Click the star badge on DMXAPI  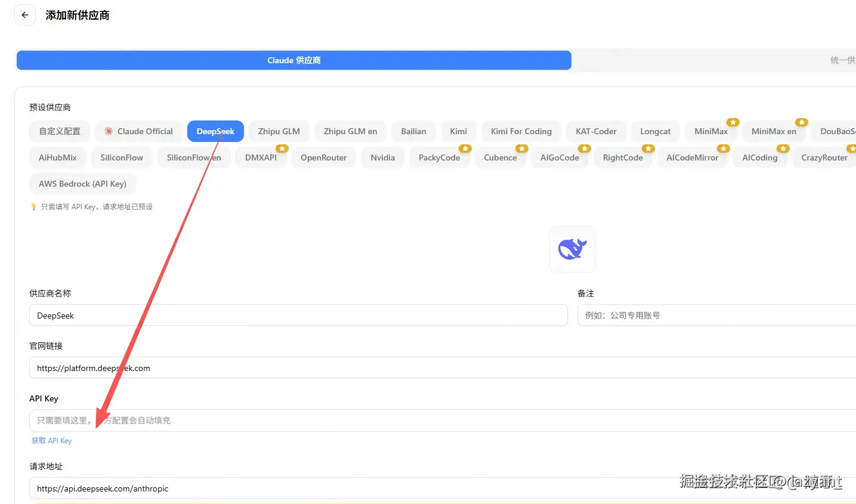coord(282,149)
